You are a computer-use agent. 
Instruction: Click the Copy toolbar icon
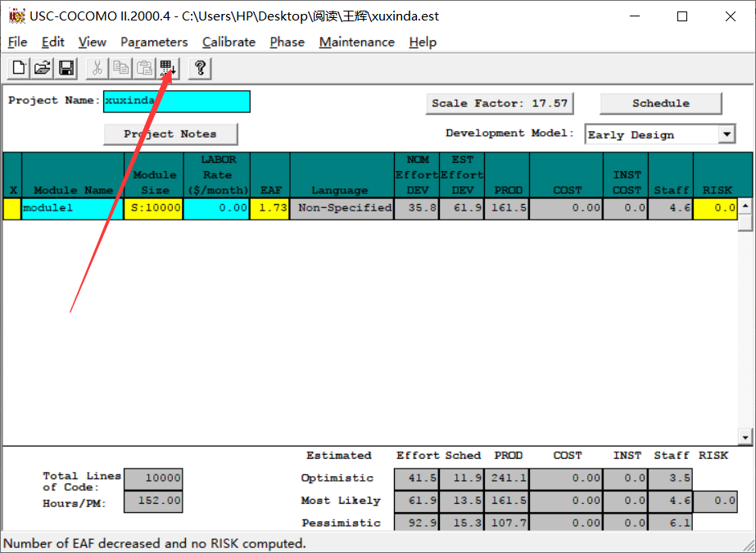120,68
